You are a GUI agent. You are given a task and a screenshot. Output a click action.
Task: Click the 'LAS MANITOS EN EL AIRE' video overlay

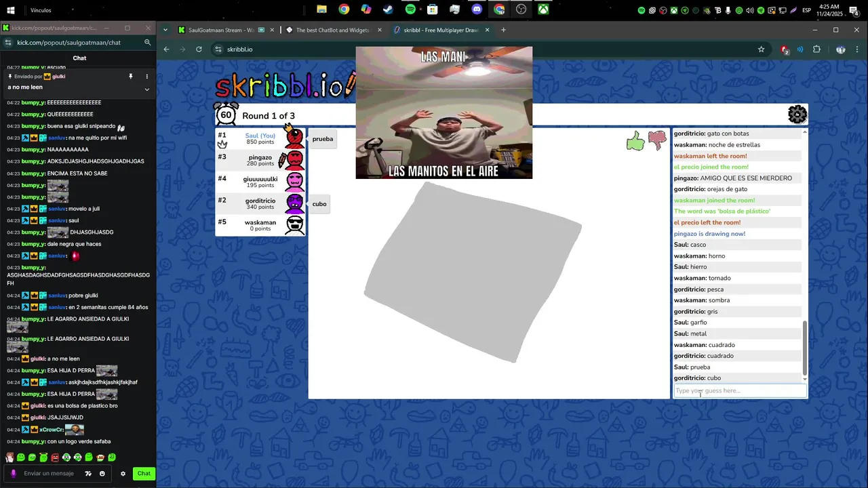(x=444, y=113)
